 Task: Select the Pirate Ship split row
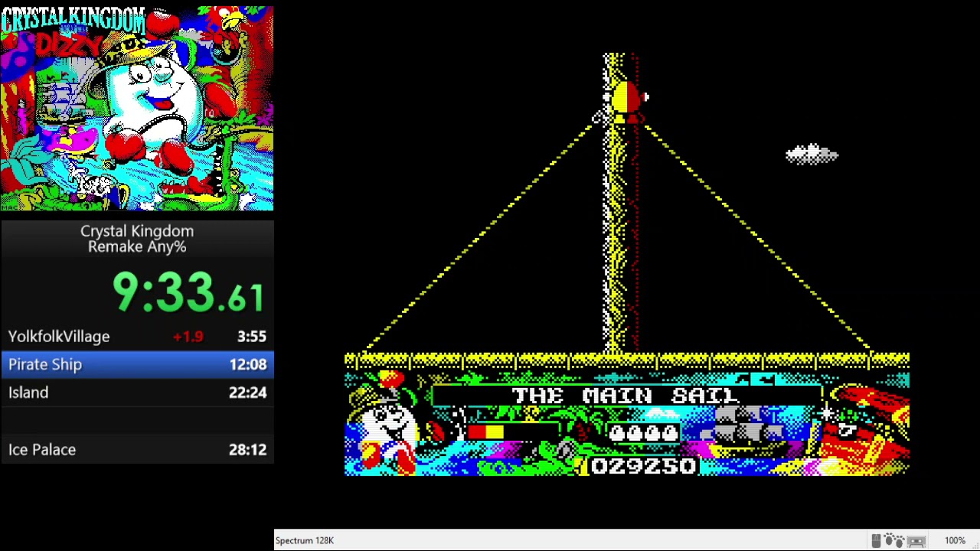(137, 364)
